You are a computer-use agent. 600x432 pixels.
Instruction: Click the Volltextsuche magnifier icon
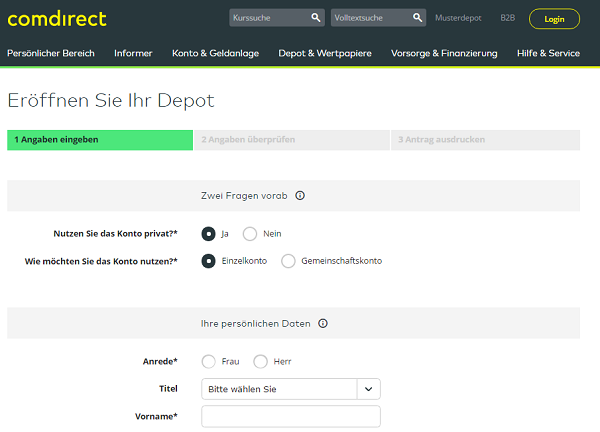pyautogui.click(x=417, y=18)
